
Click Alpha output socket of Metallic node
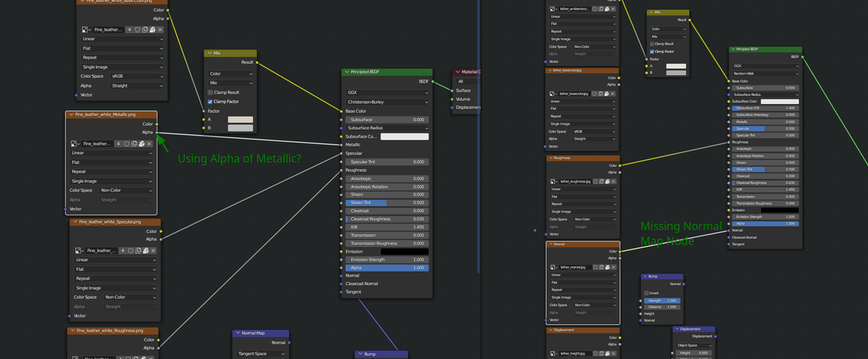click(x=157, y=132)
